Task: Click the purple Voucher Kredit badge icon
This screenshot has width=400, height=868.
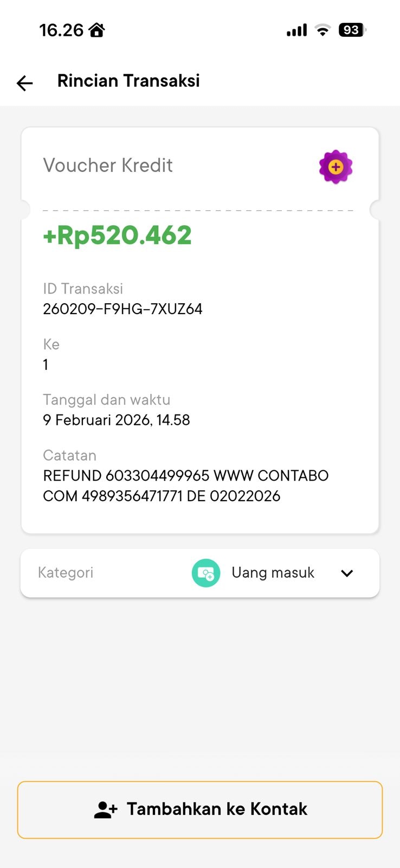Action: point(336,167)
